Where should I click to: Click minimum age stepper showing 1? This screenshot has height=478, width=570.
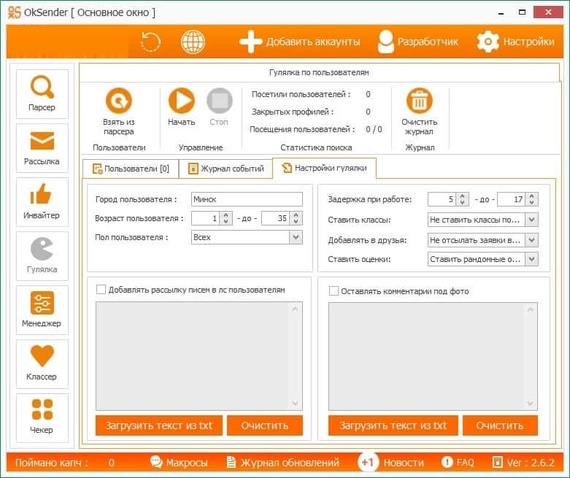point(212,218)
